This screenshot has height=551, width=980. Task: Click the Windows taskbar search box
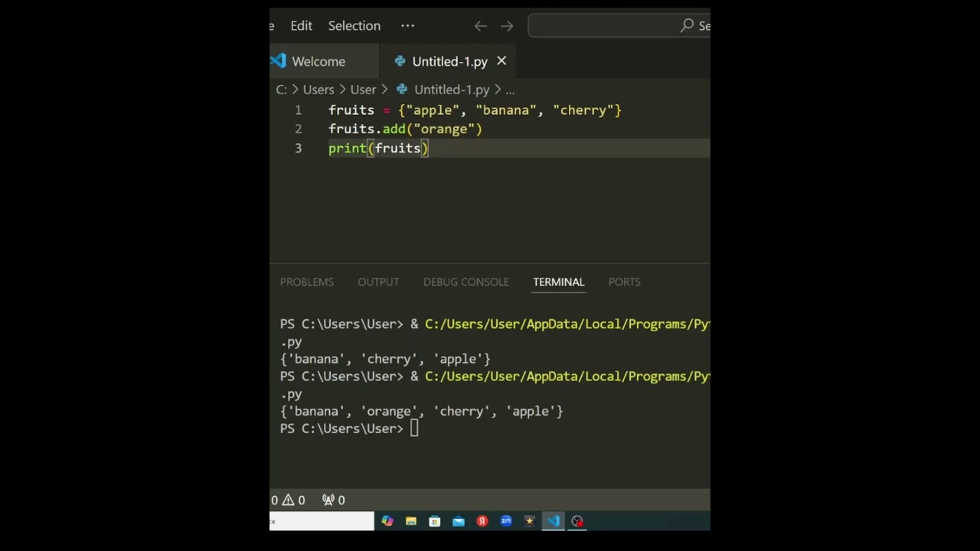click(x=322, y=521)
